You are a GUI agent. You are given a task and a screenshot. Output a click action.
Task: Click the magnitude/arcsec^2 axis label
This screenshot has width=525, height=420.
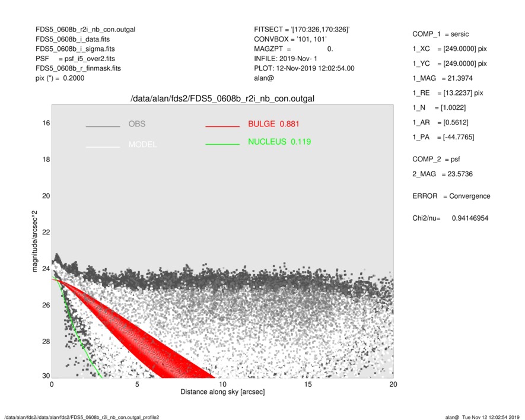pyautogui.click(x=35, y=241)
